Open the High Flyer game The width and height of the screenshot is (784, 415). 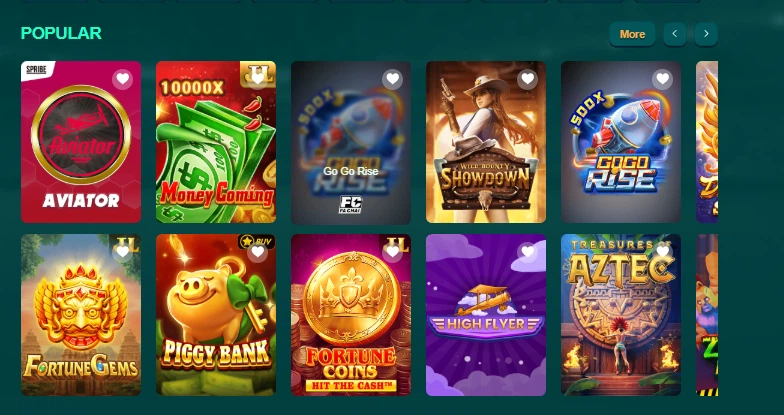click(486, 315)
